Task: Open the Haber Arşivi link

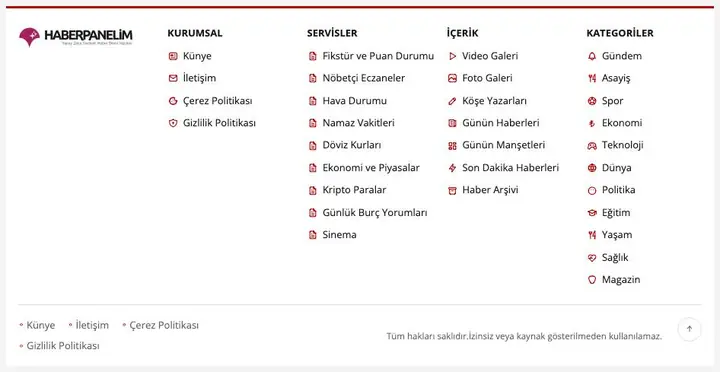Action: pos(490,190)
